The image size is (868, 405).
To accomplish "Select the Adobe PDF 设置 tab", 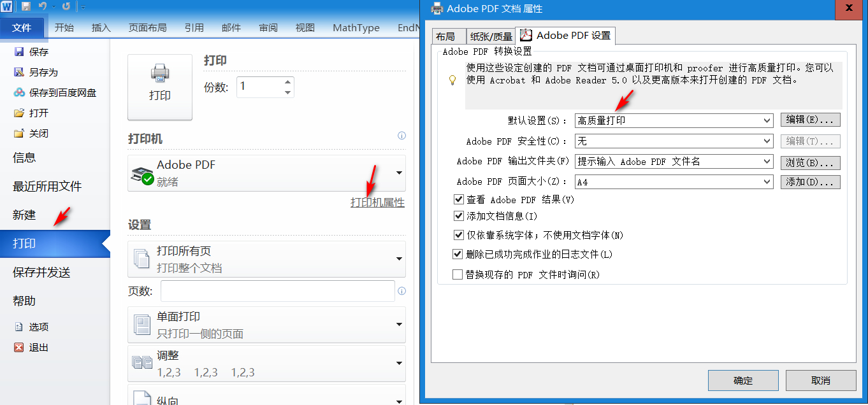I will pyautogui.click(x=565, y=35).
